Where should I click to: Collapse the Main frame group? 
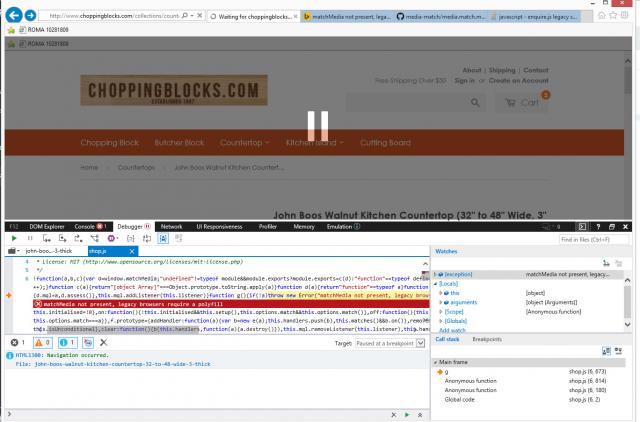(x=435, y=362)
